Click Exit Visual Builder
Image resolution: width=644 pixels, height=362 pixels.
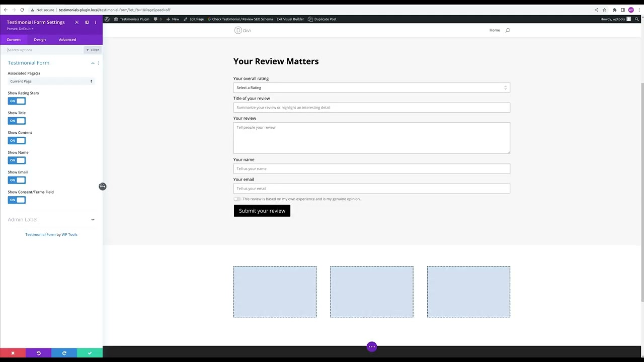coord(290,19)
